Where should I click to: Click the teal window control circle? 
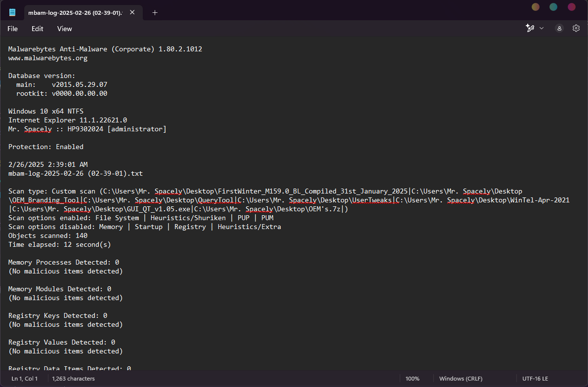coord(553,7)
